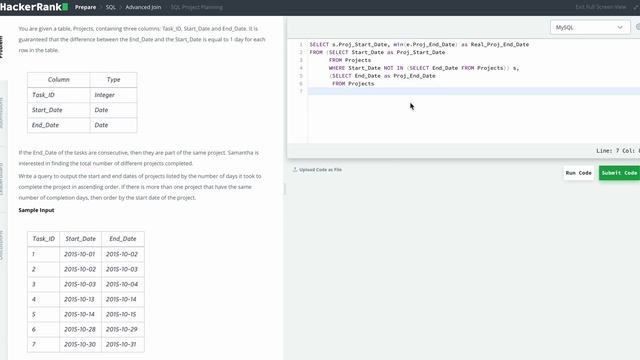Click Task_ID cell in column type table
640x360 pixels.
click(59, 95)
